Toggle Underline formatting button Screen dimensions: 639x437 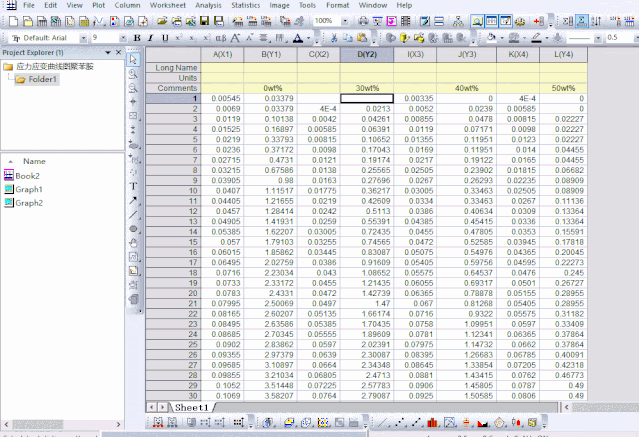tap(165, 38)
